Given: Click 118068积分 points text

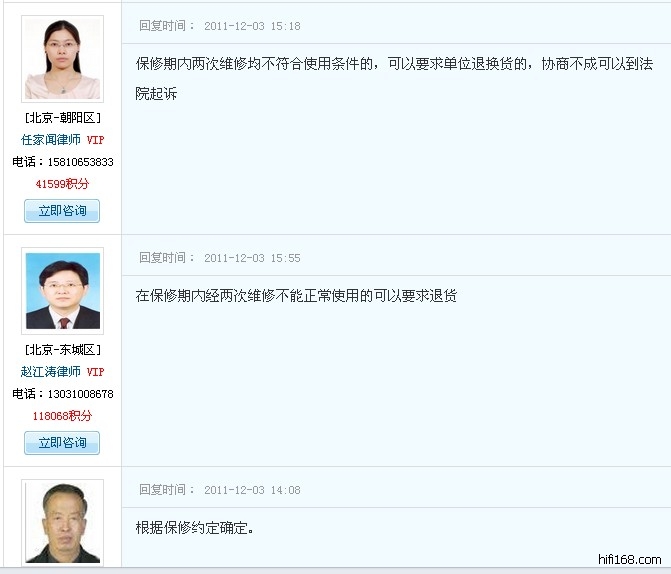Looking at the screenshot, I should tap(62, 416).
